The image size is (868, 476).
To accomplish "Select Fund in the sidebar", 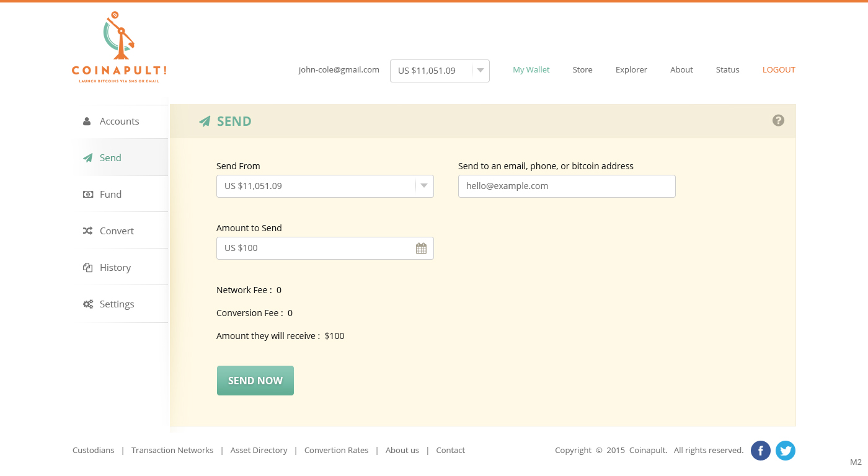I will coord(120,194).
